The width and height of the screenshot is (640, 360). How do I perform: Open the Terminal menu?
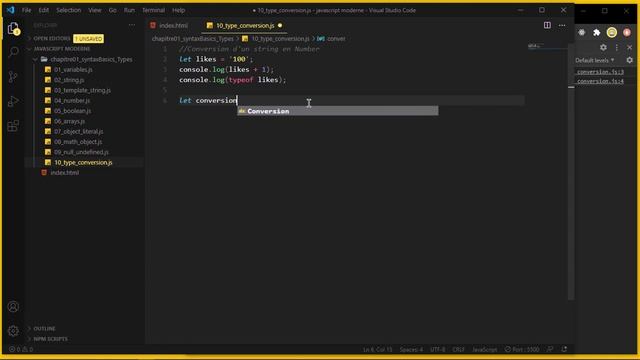(x=153, y=10)
